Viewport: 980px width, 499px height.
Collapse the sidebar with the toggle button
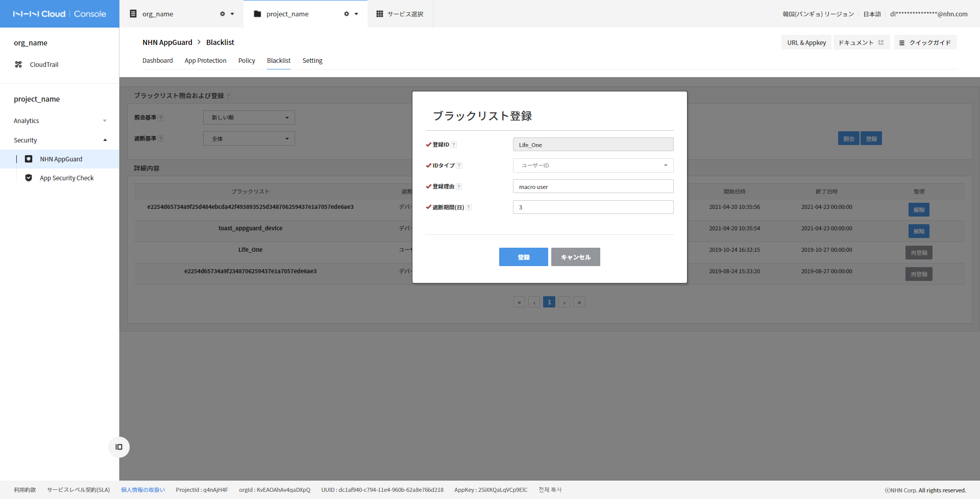coord(119,447)
